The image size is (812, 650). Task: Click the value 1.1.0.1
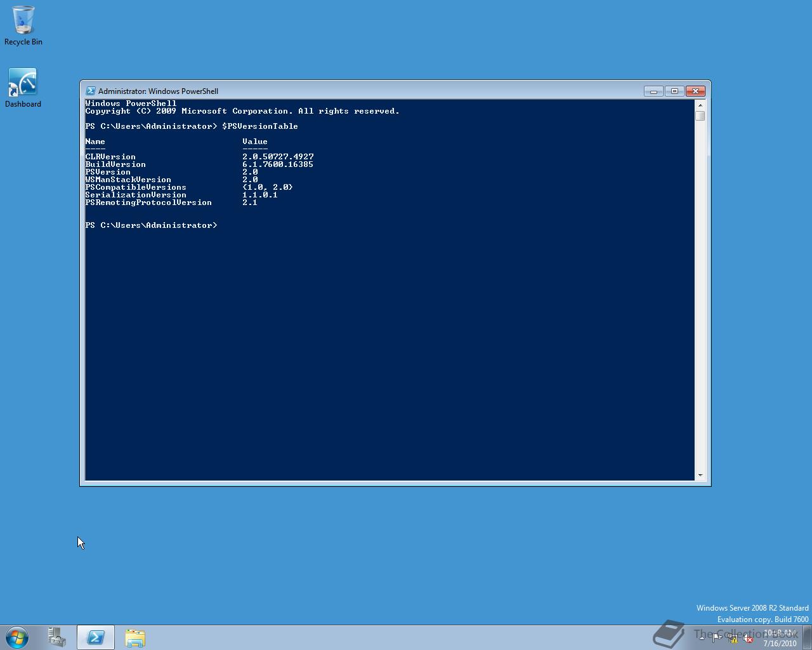coord(260,195)
